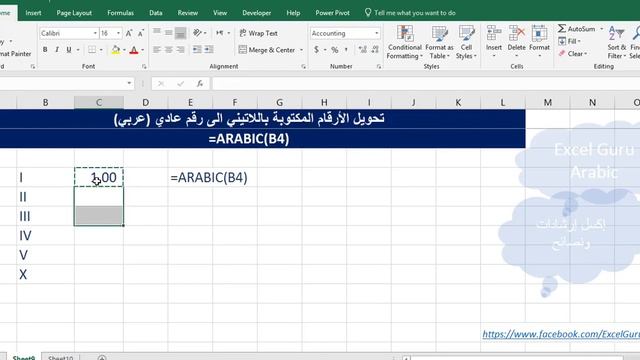Click Increase Indent icon
This screenshot has height=360, width=640.
pyautogui.click(x=209, y=49)
